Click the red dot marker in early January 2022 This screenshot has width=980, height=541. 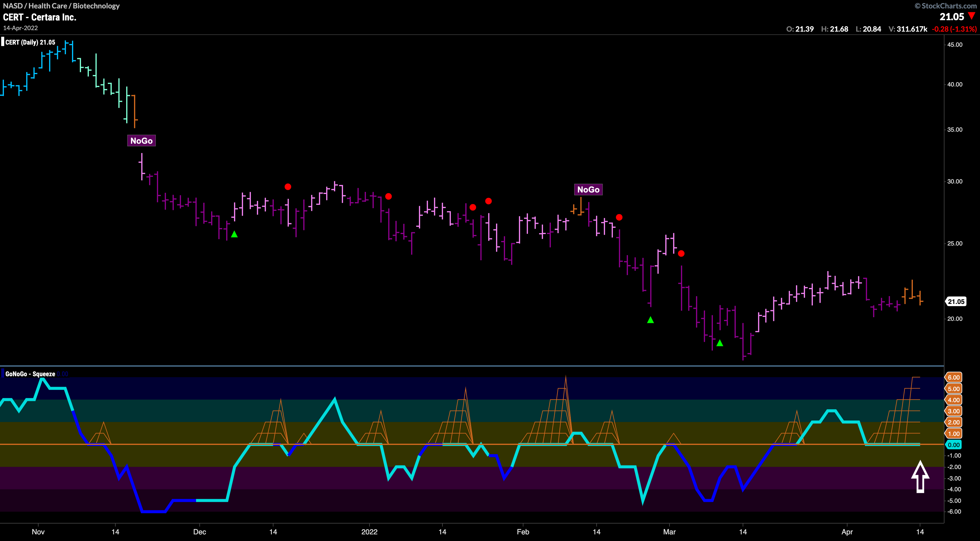click(x=389, y=196)
